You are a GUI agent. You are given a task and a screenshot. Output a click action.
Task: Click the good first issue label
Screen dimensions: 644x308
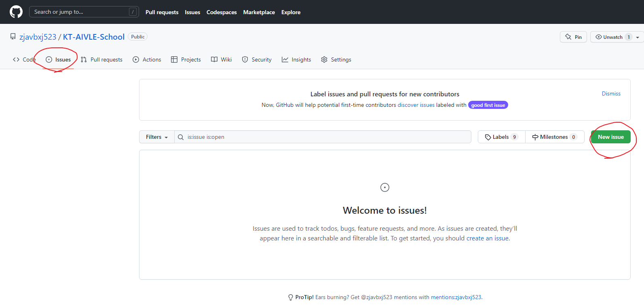(488, 105)
